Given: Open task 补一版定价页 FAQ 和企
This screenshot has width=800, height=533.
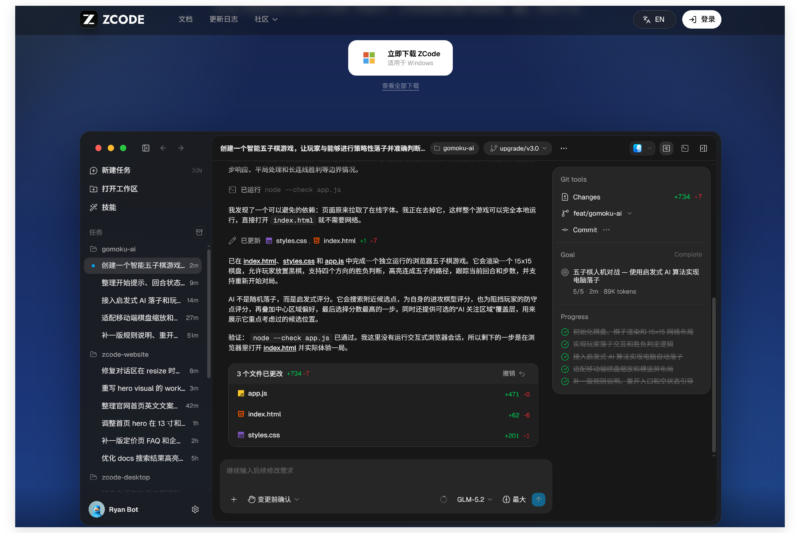Looking at the screenshot, I should coord(143,441).
